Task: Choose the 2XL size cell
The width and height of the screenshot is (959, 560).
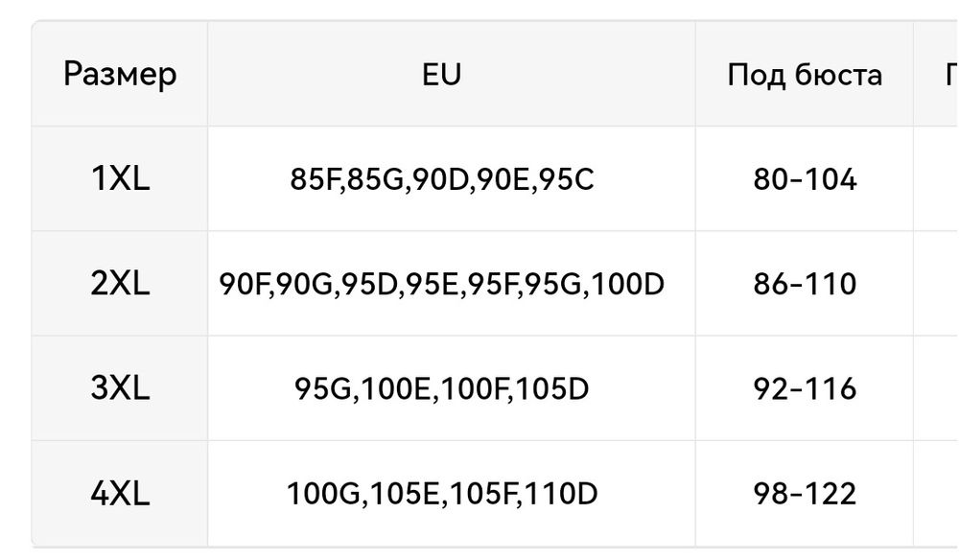Action: 120,284
